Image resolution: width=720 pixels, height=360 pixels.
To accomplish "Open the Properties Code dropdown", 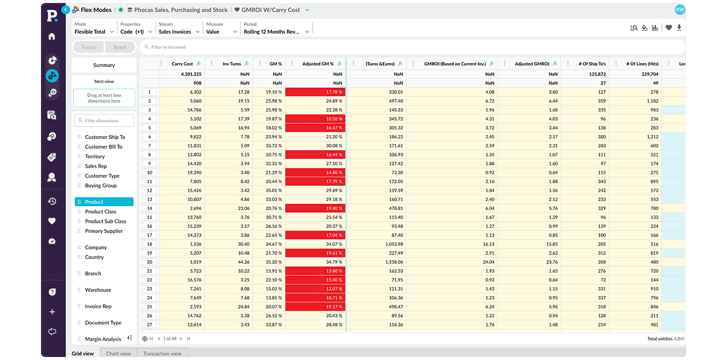I will pos(136,28).
